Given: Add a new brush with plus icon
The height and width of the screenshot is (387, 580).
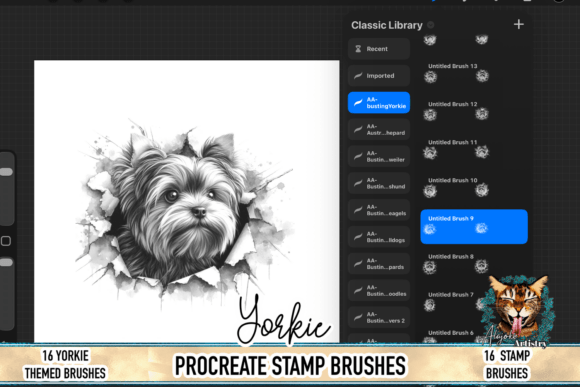Looking at the screenshot, I should point(519,24).
